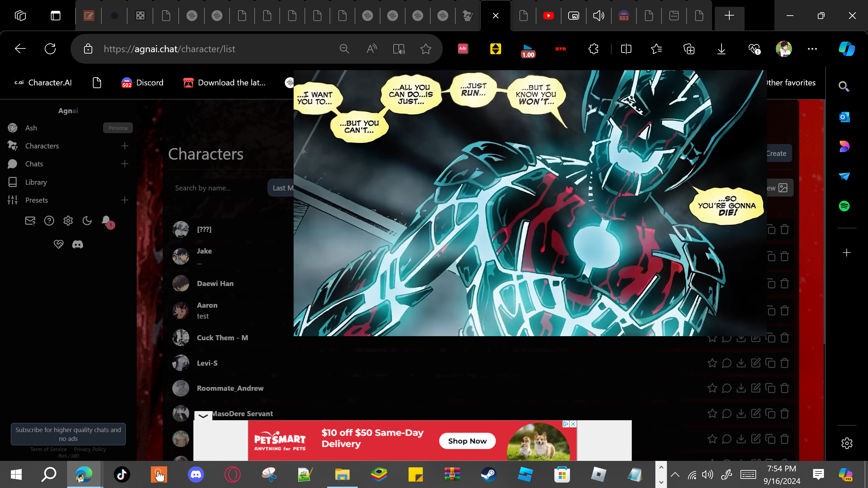Image resolution: width=868 pixels, height=488 pixels.
Task: Delete the Cuck Them - M character
Action: pyautogui.click(x=785, y=338)
